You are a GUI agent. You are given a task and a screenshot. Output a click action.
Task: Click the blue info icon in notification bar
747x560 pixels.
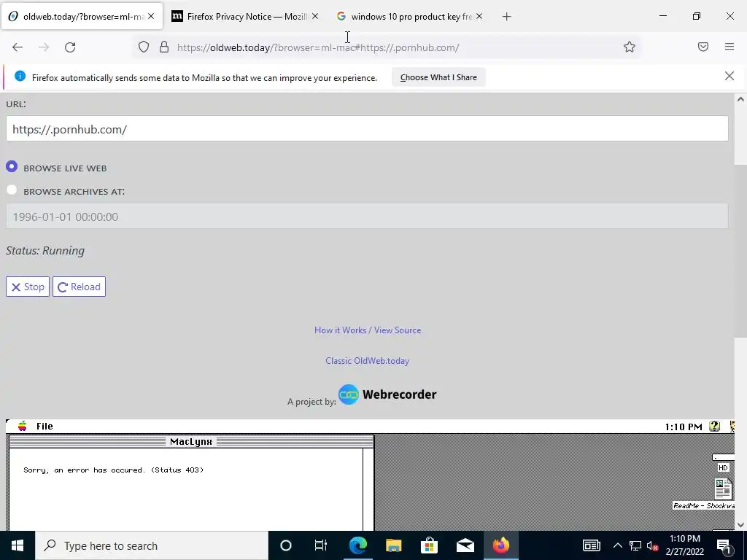(20, 76)
